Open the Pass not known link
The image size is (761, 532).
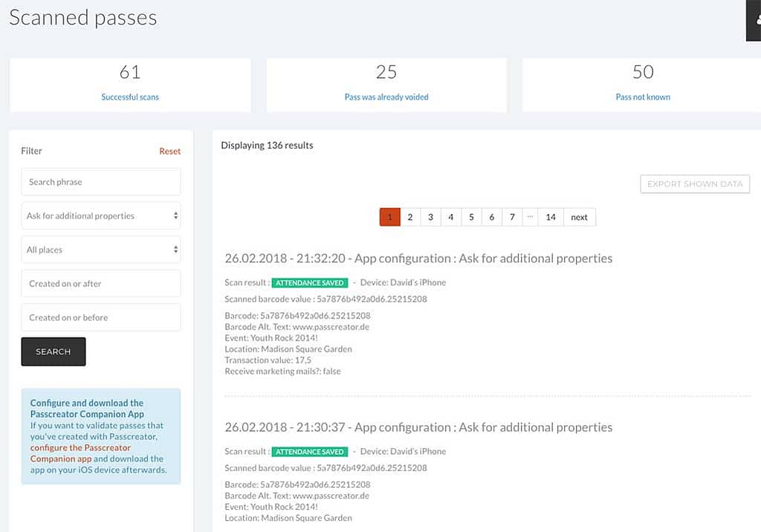pyautogui.click(x=643, y=97)
